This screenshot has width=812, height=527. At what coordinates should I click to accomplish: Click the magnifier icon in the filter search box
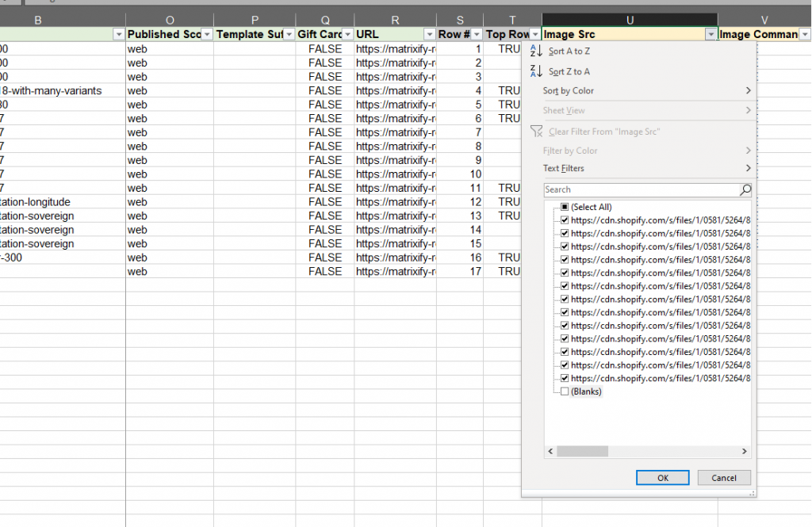tap(744, 189)
